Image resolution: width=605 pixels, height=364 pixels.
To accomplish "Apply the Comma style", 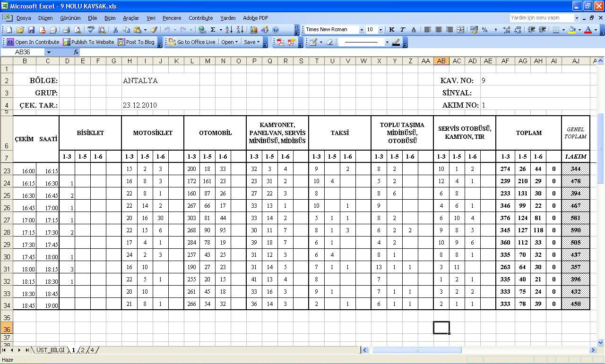I will click(496, 30).
